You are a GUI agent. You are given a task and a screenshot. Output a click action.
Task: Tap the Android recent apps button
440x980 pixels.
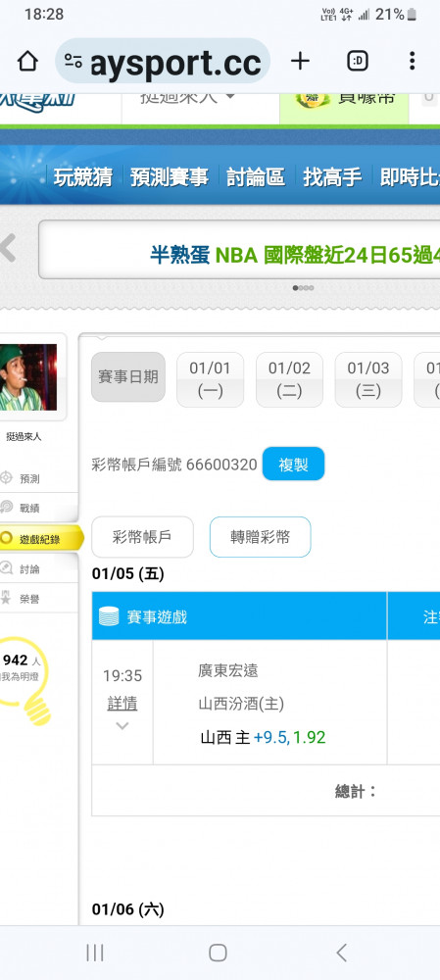(95, 953)
